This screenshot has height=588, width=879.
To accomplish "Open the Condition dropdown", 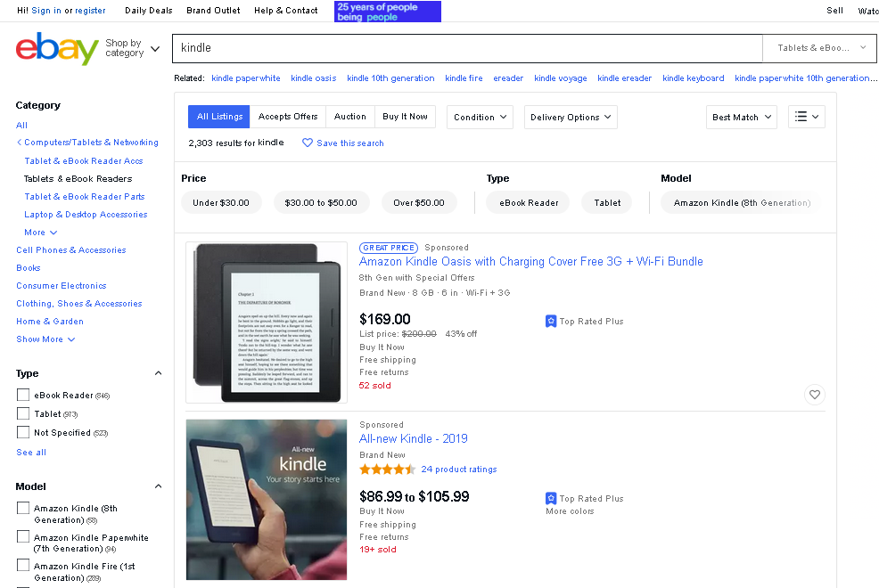I will point(480,117).
